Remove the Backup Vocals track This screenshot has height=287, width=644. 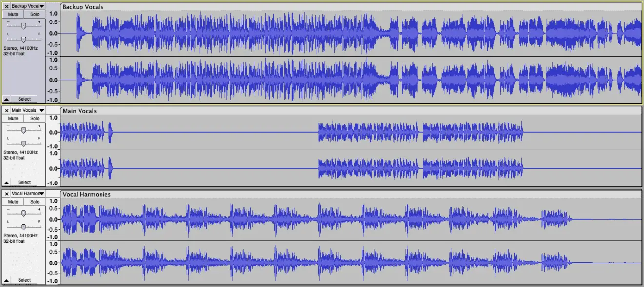coord(6,6)
